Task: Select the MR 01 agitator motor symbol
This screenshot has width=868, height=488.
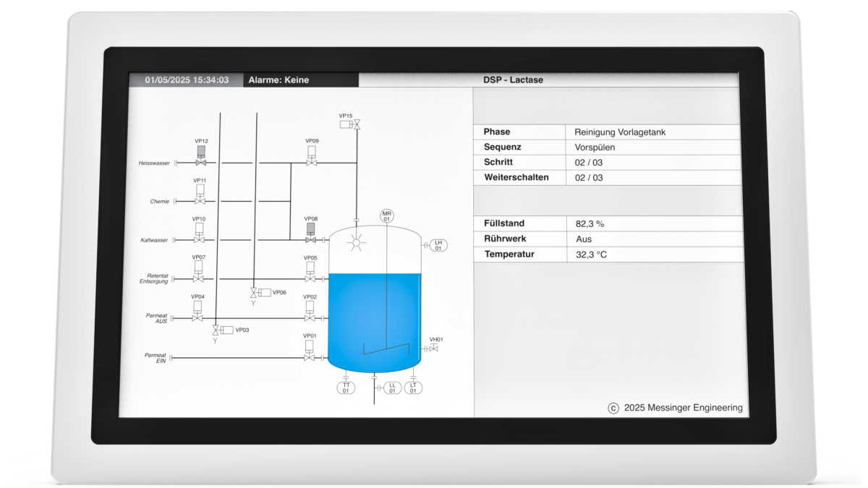Action: pyautogui.click(x=386, y=215)
